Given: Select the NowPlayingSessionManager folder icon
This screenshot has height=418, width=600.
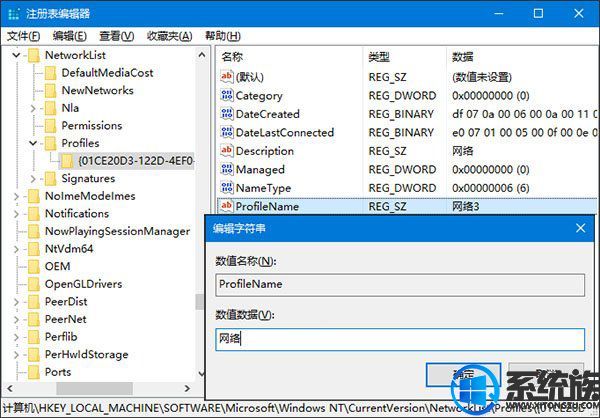Looking at the screenshot, I should (x=34, y=231).
